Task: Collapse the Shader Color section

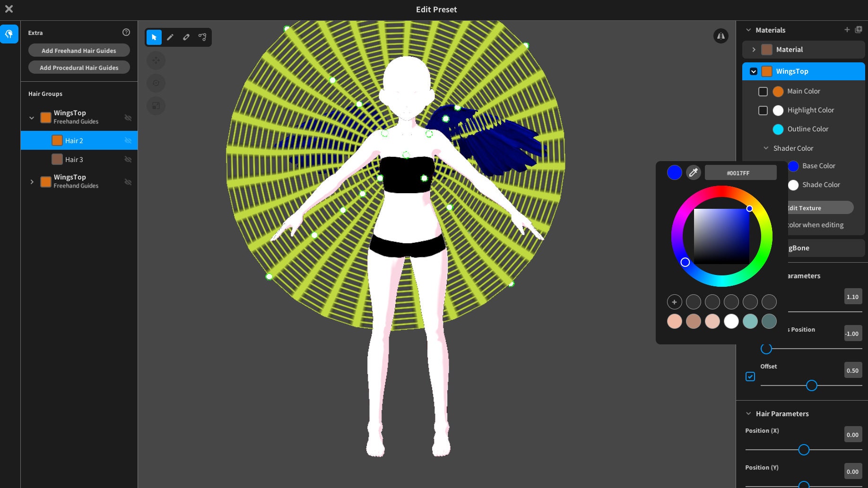Action: click(766, 148)
